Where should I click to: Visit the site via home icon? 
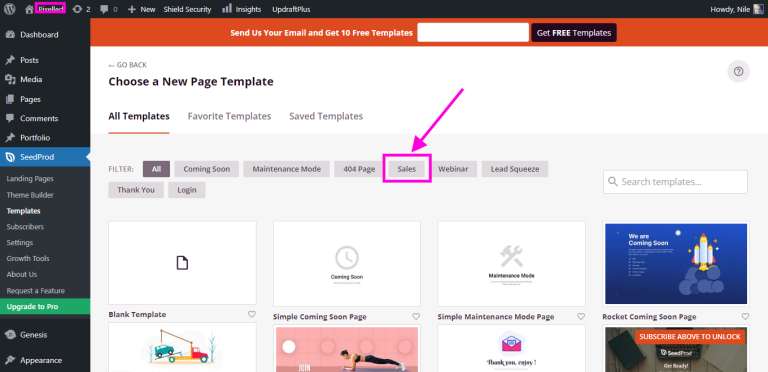point(29,9)
